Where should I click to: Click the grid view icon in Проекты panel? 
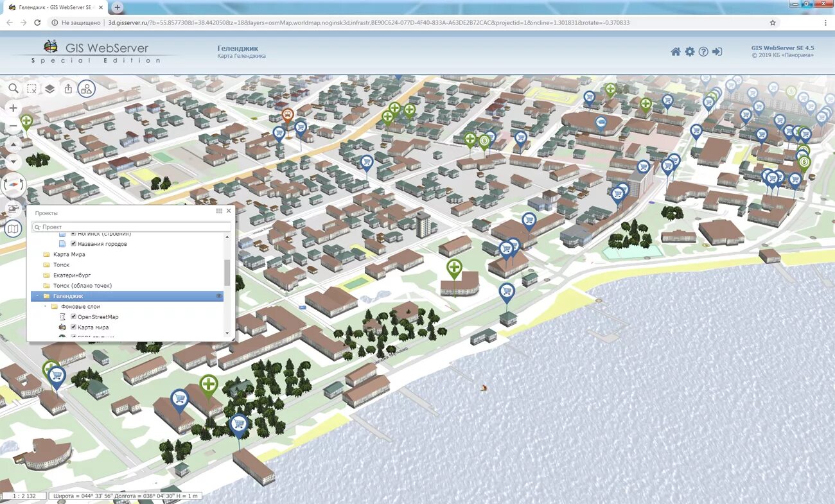219,211
